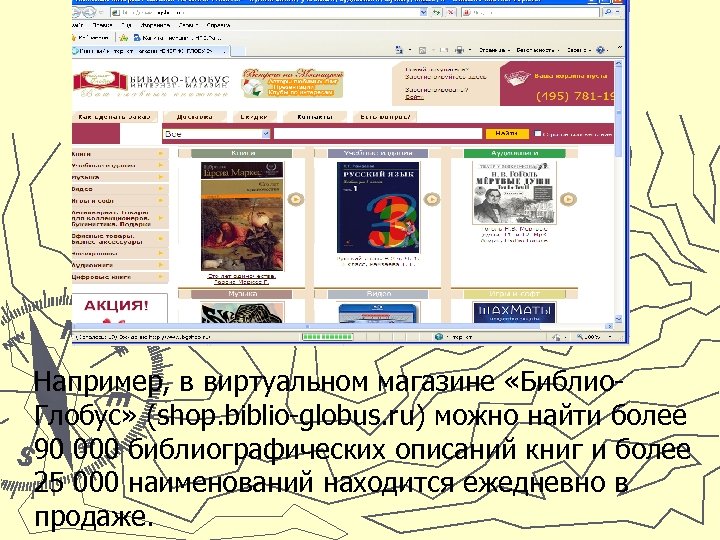
Task: Click the Шахматы software thumbnail
Action: coord(514,312)
